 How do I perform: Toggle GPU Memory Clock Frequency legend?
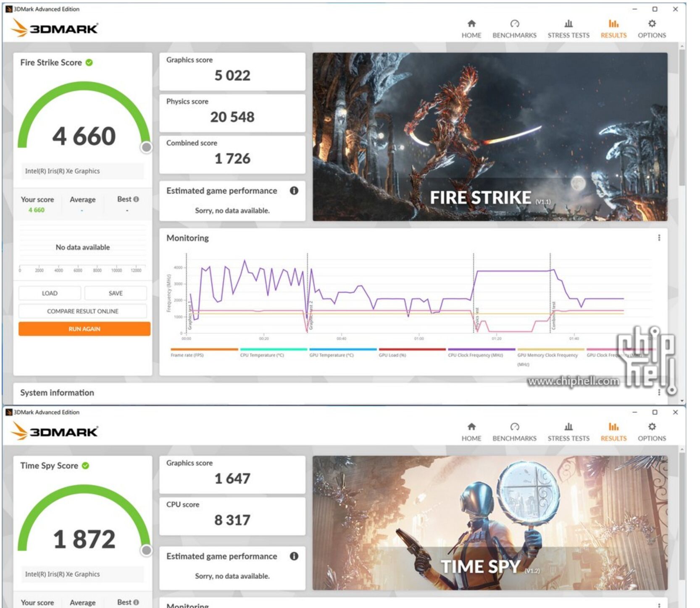[551, 357]
